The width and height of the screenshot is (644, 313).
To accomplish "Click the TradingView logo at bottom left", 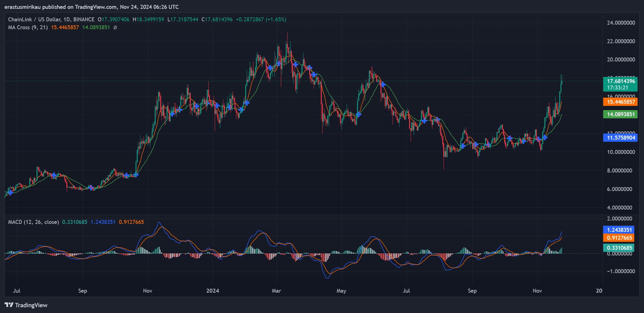I will point(26,305).
